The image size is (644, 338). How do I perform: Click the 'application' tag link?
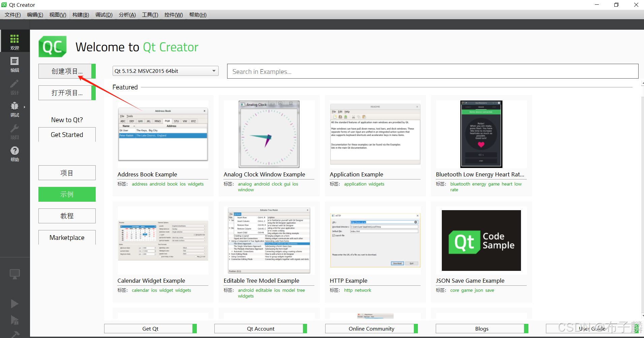point(355,184)
